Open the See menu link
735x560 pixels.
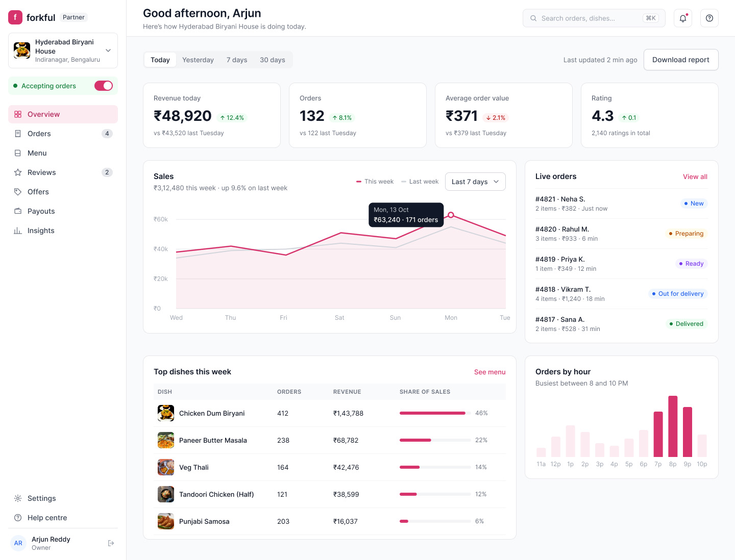(490, 372)
